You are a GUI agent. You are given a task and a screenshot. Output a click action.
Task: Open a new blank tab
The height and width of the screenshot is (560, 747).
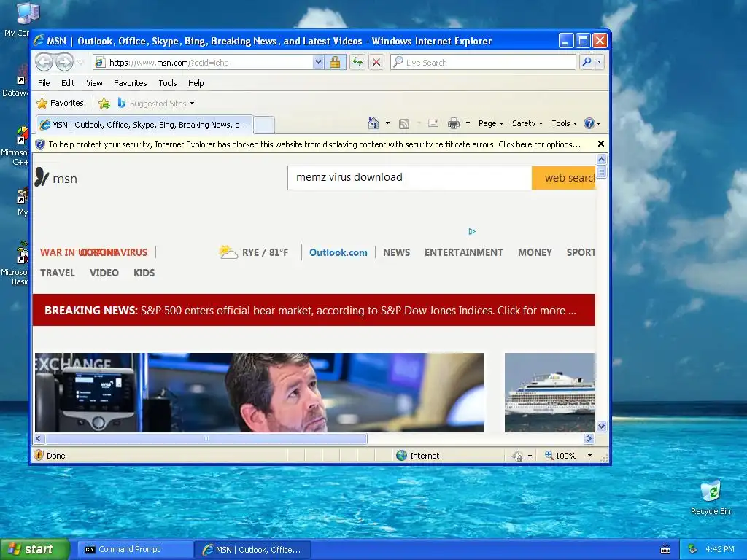coord(264,125)
